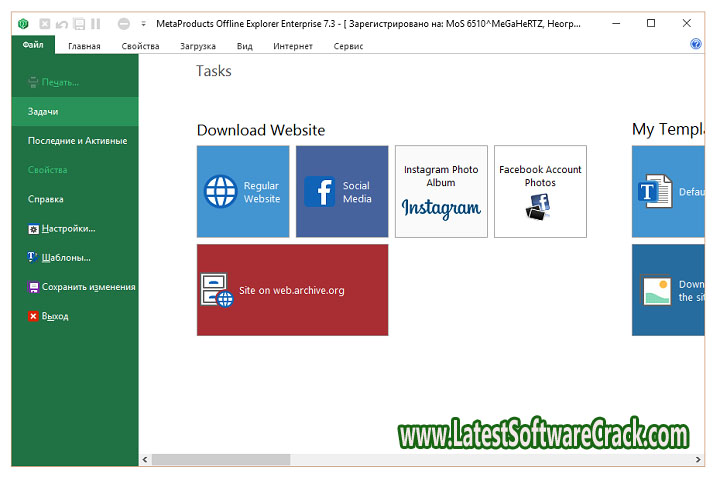Click the Regular Website globe tile
720x480 pixels.
[x=243, y=192]
